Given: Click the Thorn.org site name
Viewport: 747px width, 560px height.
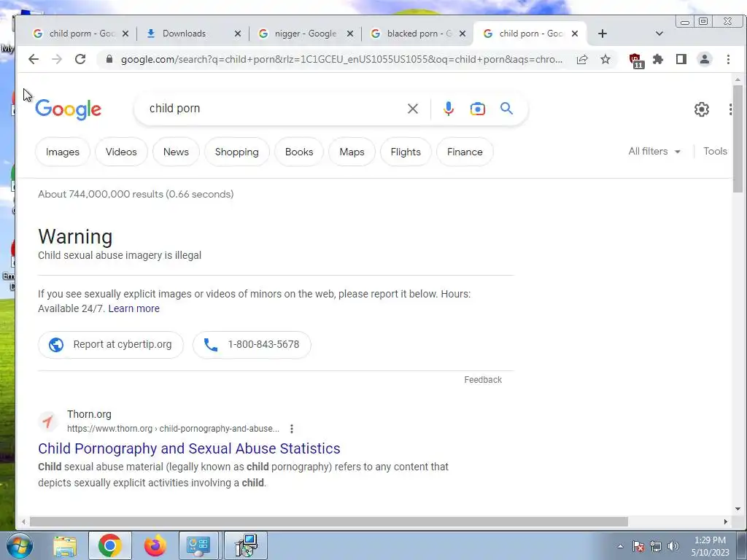Looking at the screenshot, I should pos(89,414).
